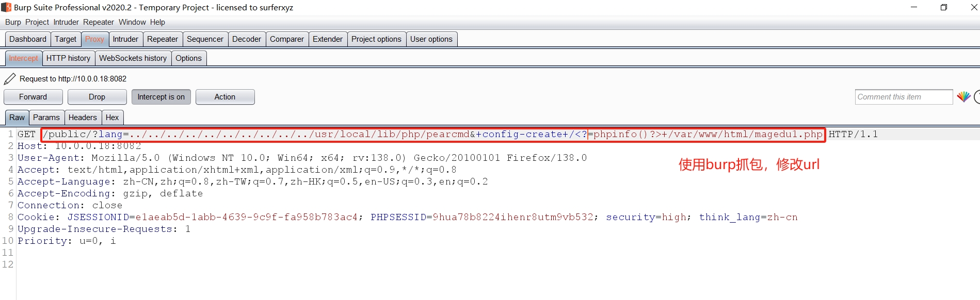
Task: Switch to the Hex view tab
Action: (112, 118)
